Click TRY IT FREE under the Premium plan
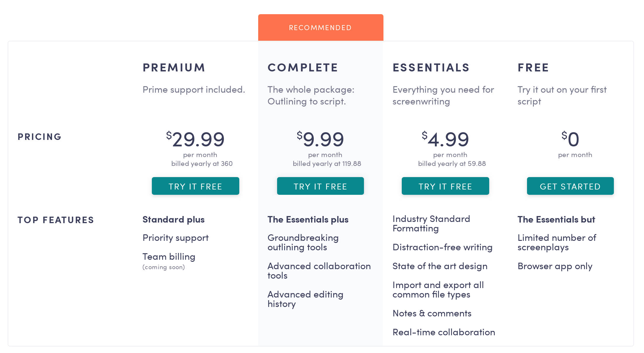 coord(195,186)
